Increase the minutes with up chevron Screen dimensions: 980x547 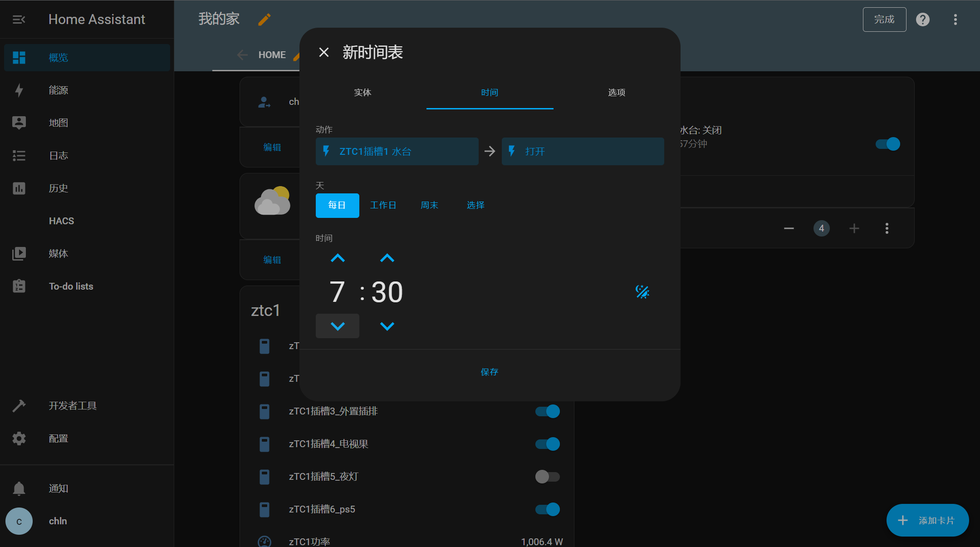(387, 258)
